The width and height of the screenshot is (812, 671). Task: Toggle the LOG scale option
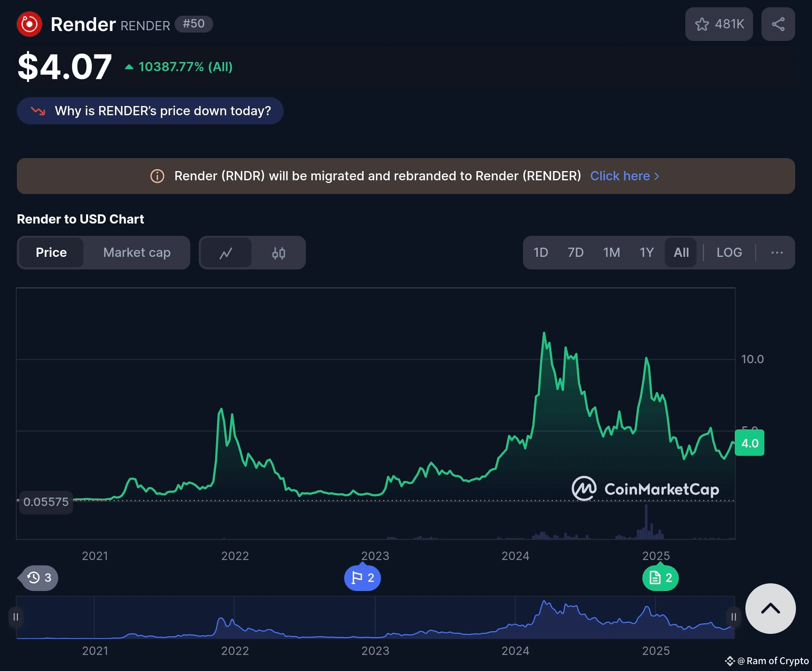[x=729, y=253]
